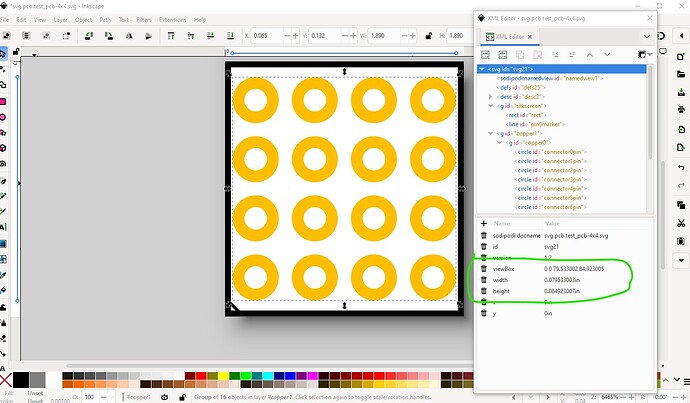The height and width of the screenshot is (403, 690).
Task: Click Select All in All Layers icon
Action: click(x=26, y=36)
